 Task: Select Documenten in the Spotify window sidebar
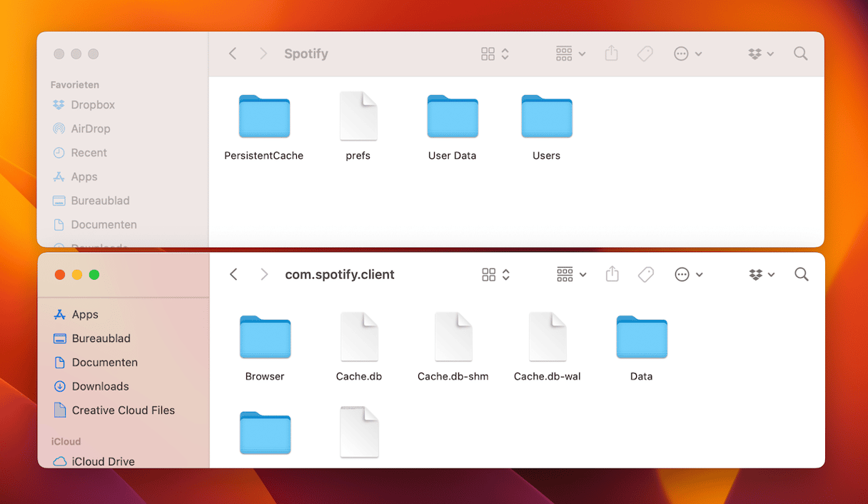(95, 225)
